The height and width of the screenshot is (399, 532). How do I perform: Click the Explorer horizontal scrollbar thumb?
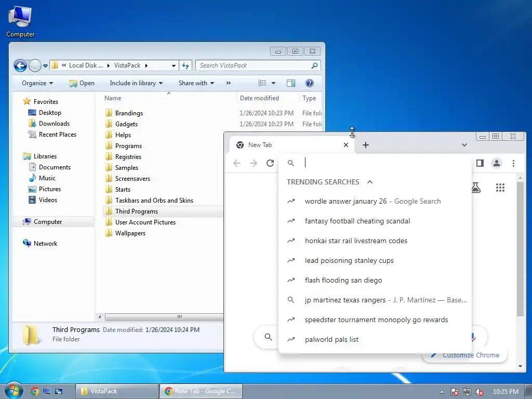[x=164, y=317]
